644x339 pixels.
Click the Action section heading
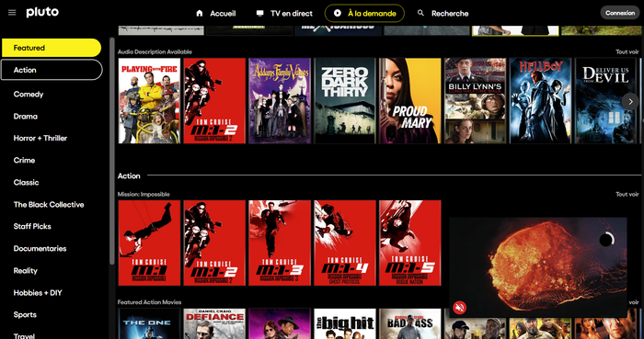tap(129, 175)
